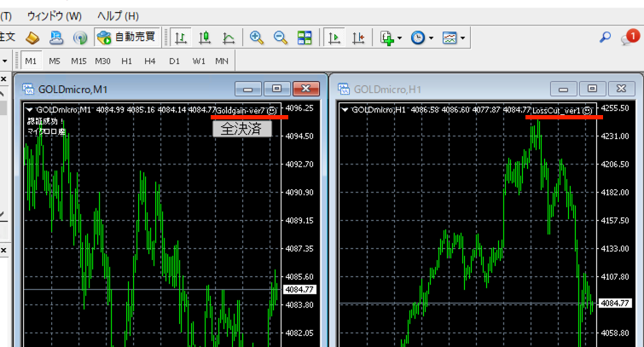This screenshot has height=347, width=644.
Task: Activate the GOLDmicro,H1 chart window title bar
Action: pos(444,89)
